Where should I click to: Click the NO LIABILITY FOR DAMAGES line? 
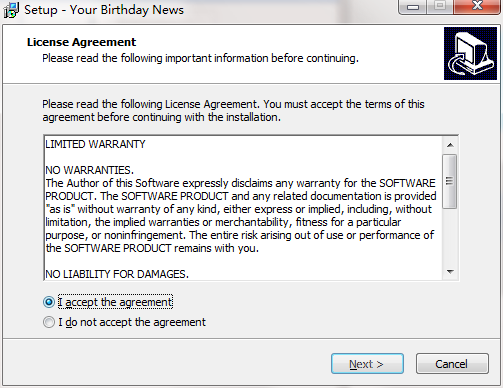pos(117,274)
